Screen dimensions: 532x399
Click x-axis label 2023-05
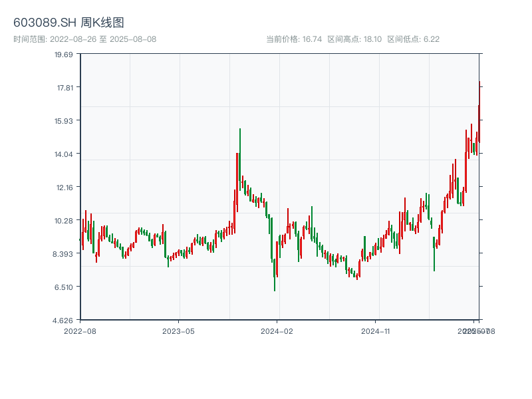point(178,331)
